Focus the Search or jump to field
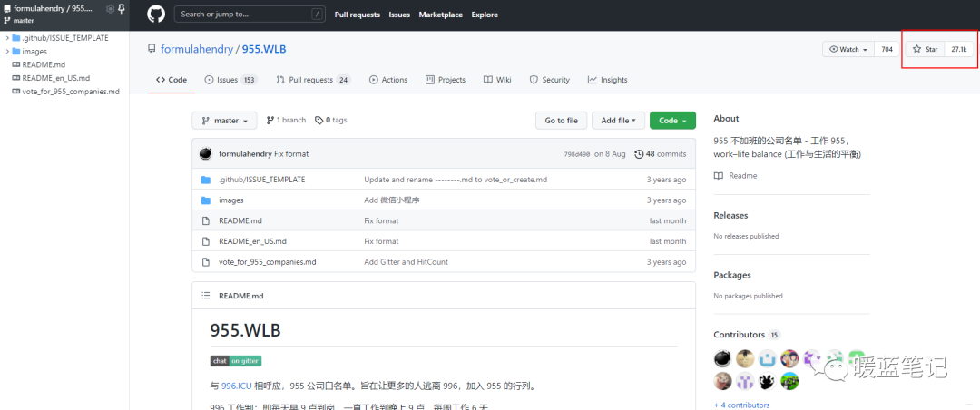980x410 pixels. pos(251,14)
